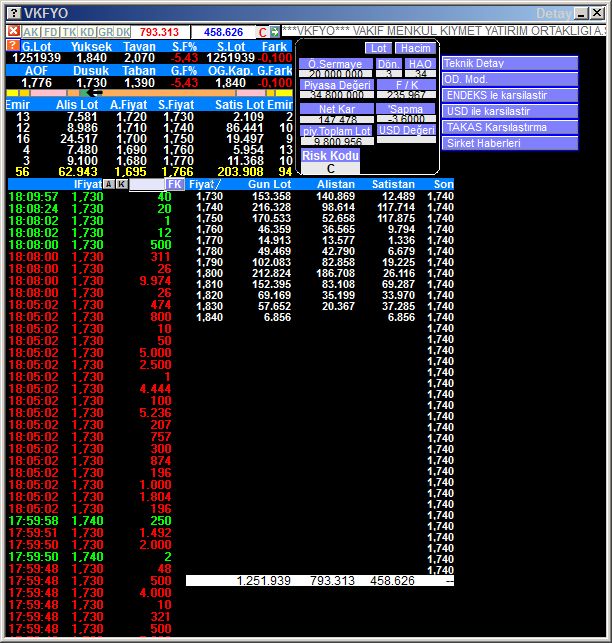
Task: Open the KD toolbar icon
Action: coord(87,32)
